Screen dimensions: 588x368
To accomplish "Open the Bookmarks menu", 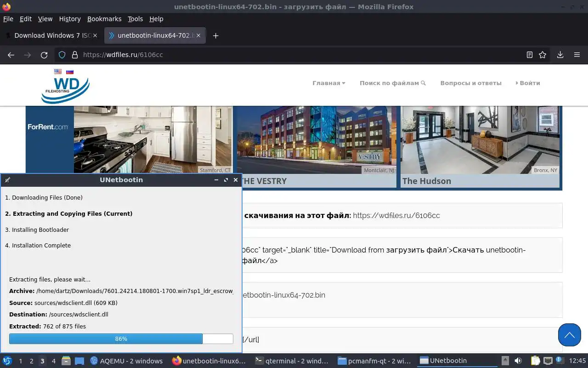I will (x=104, y=19).
